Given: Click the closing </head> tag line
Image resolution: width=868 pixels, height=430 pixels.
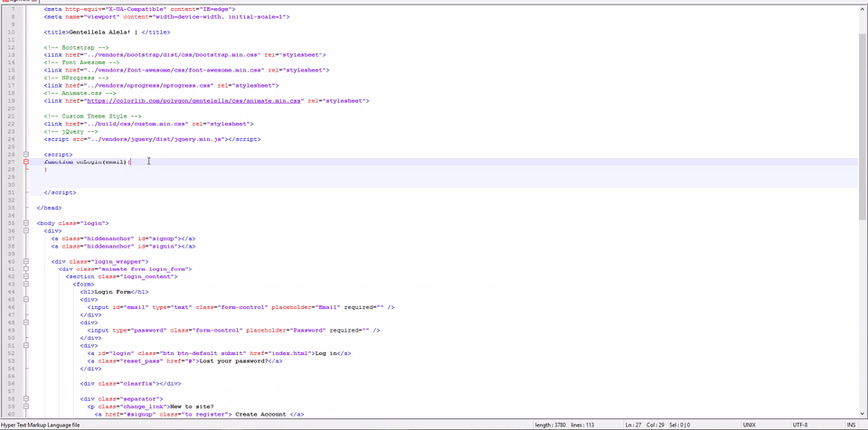Looking at the screenshot, I should [x=49, y=208].
